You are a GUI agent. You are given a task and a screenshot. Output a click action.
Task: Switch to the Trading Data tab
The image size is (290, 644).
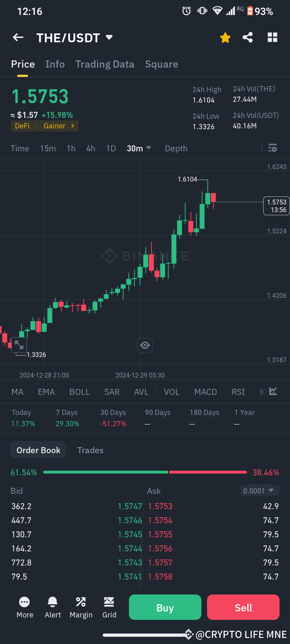pos(105,64)
